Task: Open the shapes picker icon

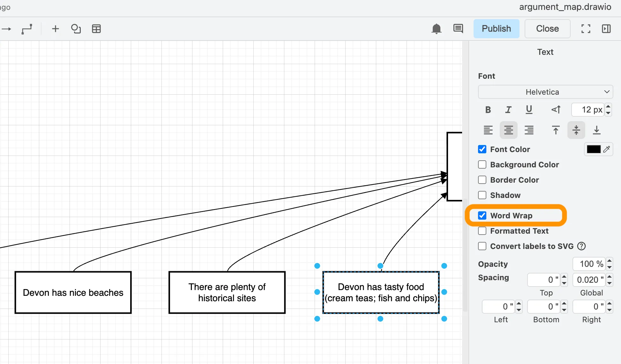Action: [76, 29]
